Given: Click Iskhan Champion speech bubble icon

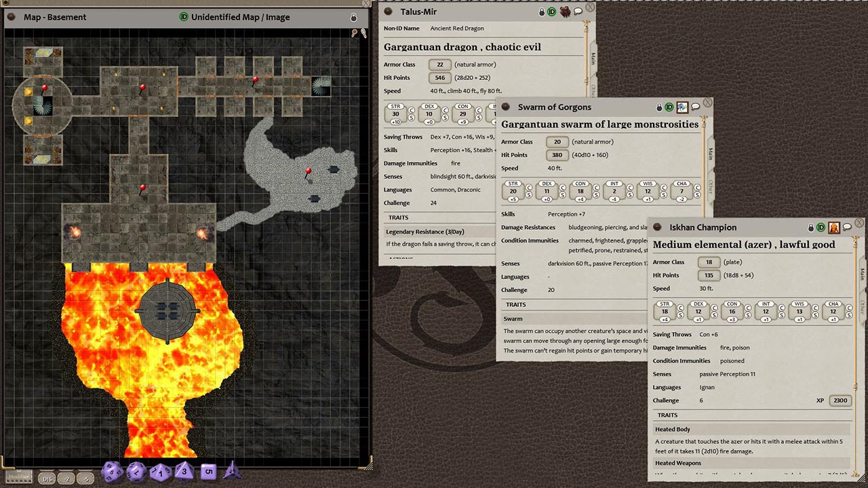Looking at the screenshot, I should coord(848,228).
